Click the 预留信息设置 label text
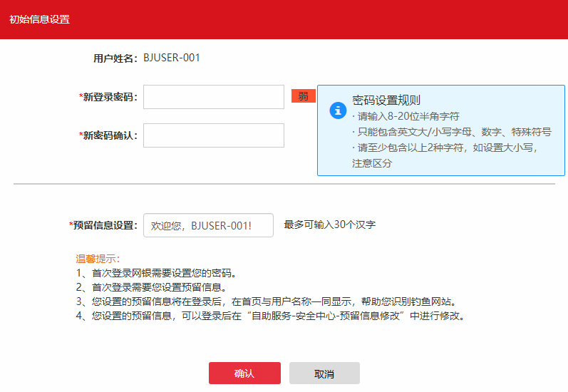This screenshot has width=568, height=392. [104, 225]
